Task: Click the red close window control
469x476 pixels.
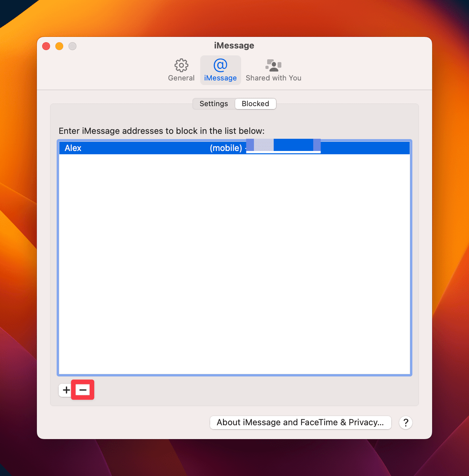Action: pos(46,46)
